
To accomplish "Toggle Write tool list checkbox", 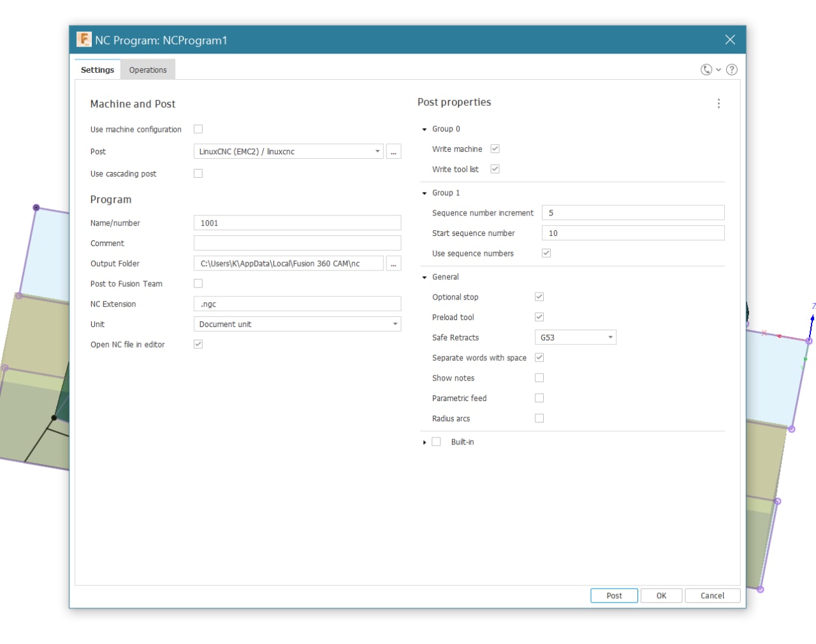I will click(495, 169).
